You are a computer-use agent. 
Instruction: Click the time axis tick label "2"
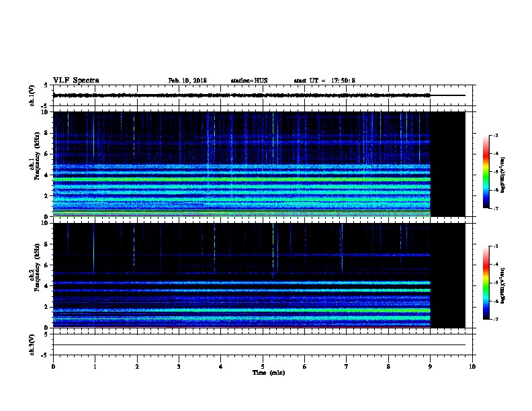point(137,367)
